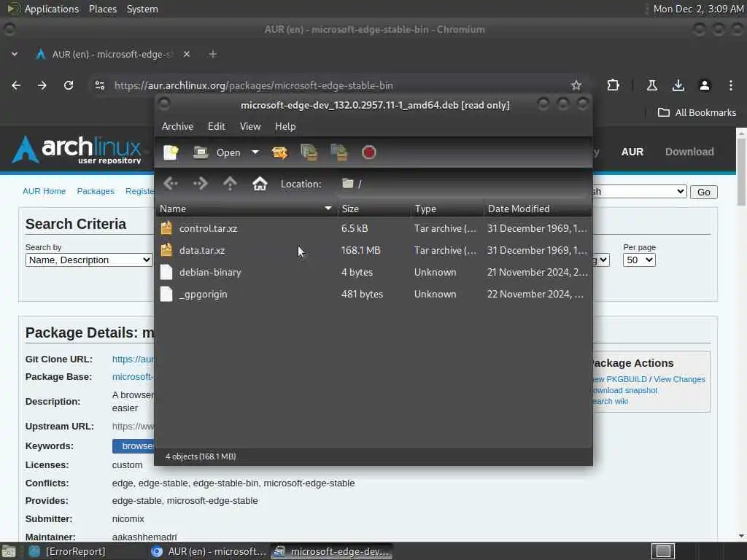Close the AUR browser tab
This screenshot has width=747, height=560.
pos(187,54)
